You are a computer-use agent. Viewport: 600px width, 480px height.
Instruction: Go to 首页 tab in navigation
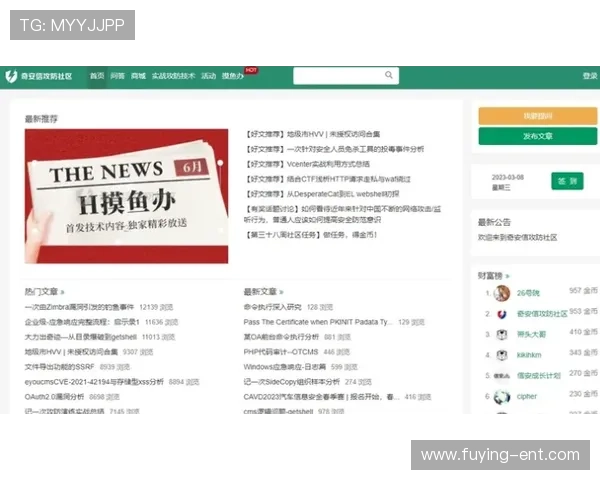[x=97, y=76]
